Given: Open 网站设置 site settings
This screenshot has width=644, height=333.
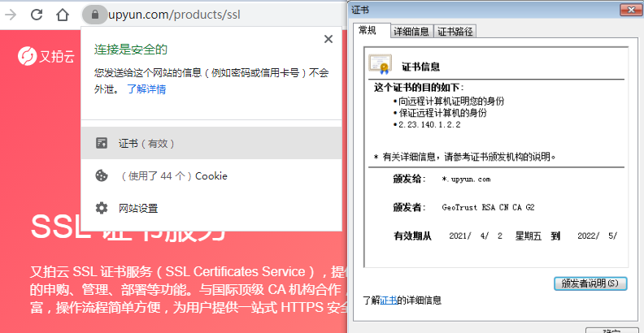Looking at the screenshot, I should point(211,208).
